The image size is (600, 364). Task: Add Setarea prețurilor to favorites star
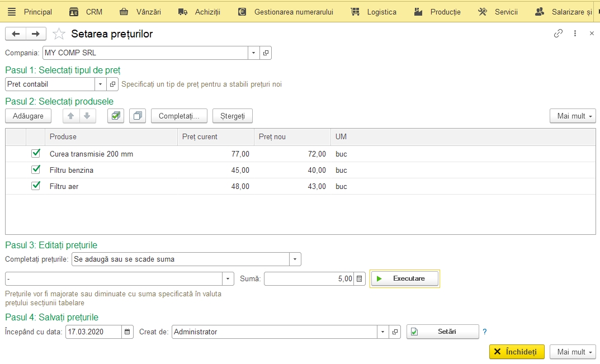point(59,34)
